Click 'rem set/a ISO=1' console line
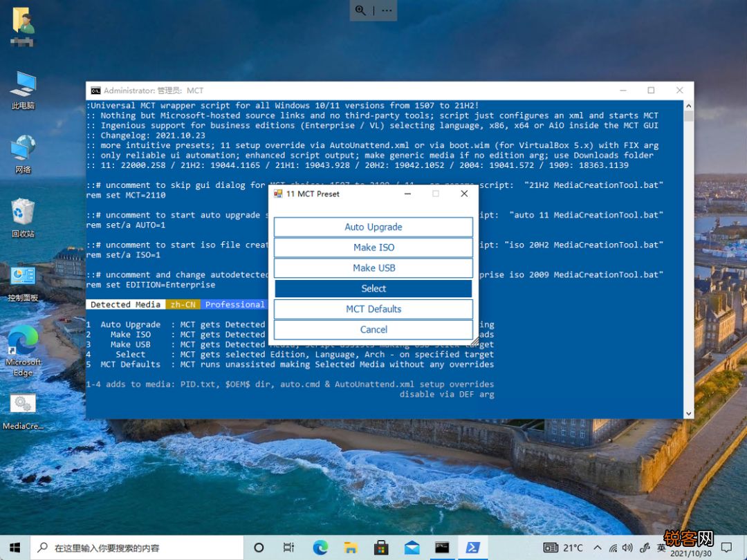The width and height of the screenshot is (747, 560). [x=123, y=255]
